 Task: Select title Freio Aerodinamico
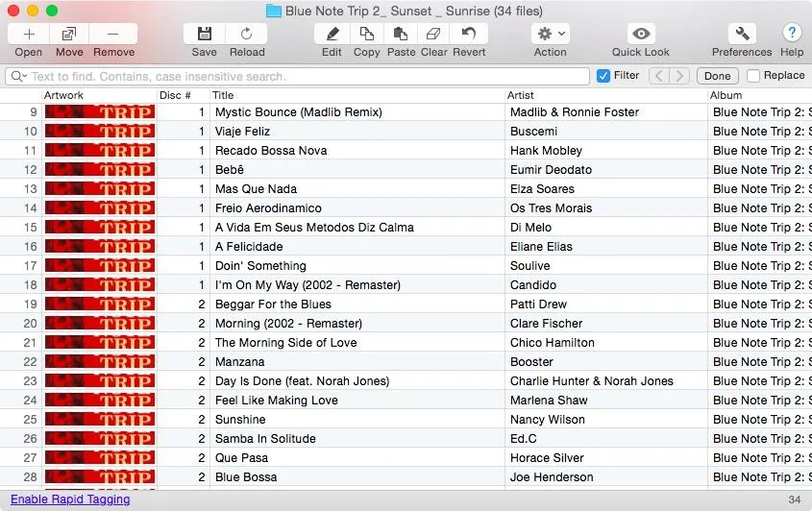click(x=268, y=208)
